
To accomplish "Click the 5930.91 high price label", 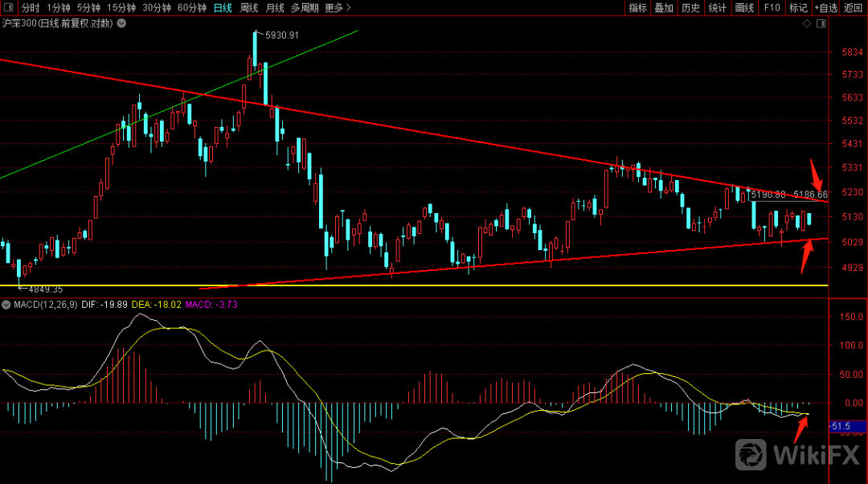I will [281, 35].
